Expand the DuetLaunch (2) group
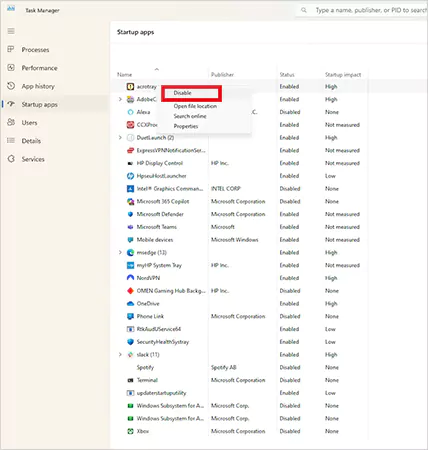The image size is (428, 450). (120, 138)
